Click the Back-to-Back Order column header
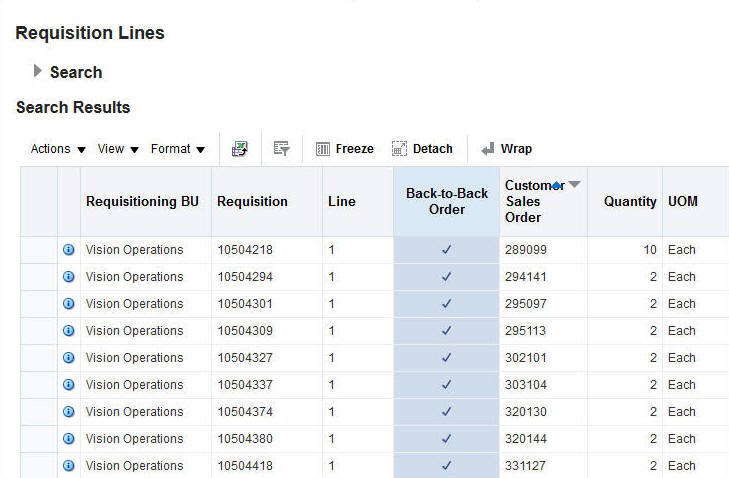This screenshot has width=729, height=478. coord(447,202)
